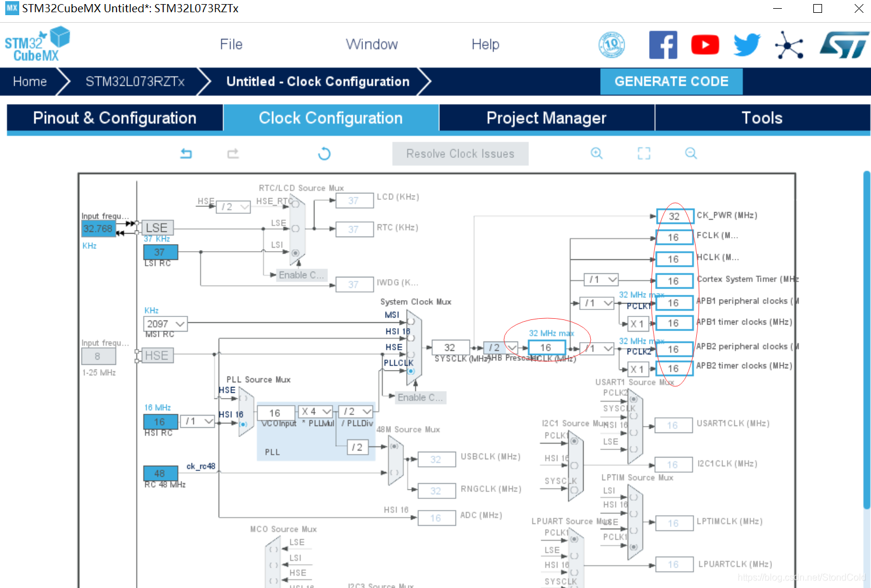Fit the clock tree to the view
This screenshot has width=871, height=588.
click(x=644, y=153)
